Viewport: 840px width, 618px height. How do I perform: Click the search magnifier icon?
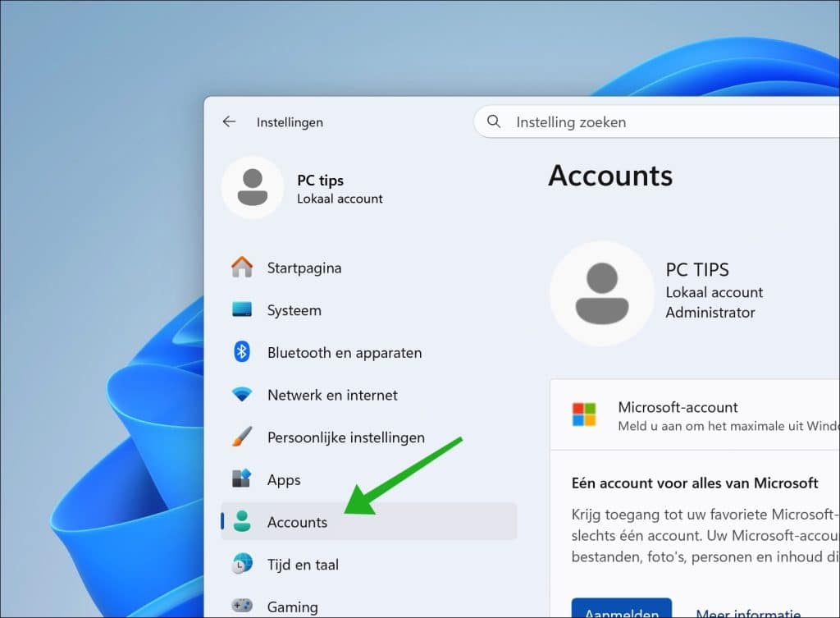point(493,121)
